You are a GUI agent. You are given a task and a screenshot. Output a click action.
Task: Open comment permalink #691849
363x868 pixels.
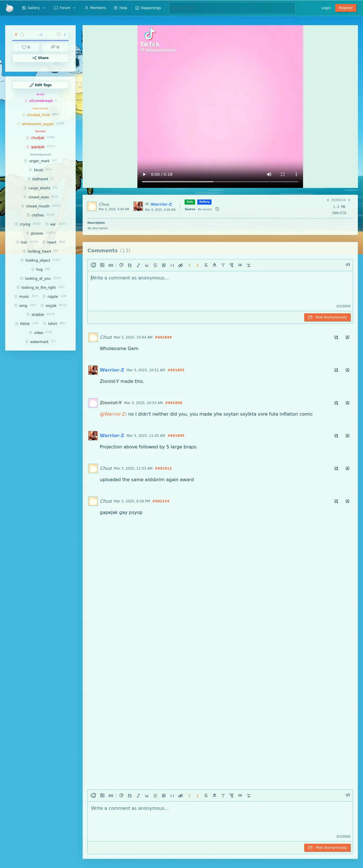[163, 337]
